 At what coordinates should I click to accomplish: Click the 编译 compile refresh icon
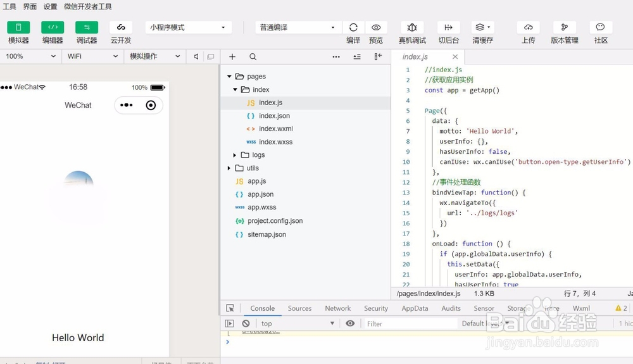pyautogui.click(x=353, y=27)
